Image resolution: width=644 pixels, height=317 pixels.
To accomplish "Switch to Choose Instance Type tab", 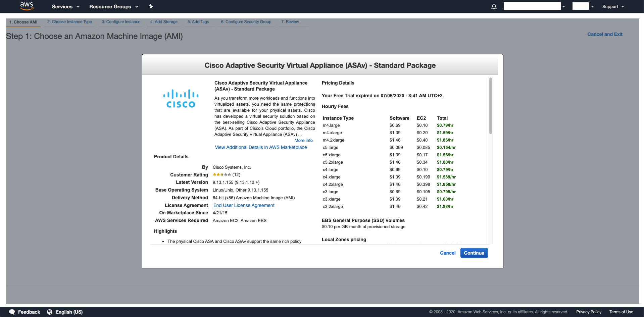I will [x=69, y=22].
